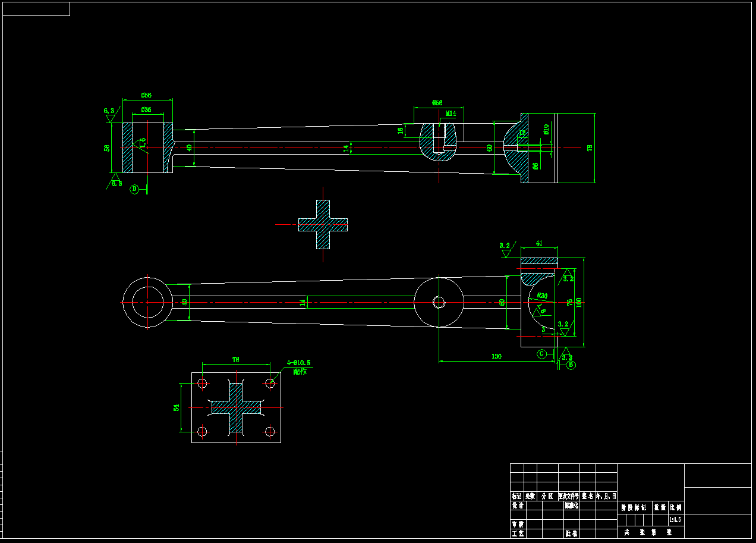Select the datum B circle marker
Viewport: 756px width, 543px height.
point(571,365)
